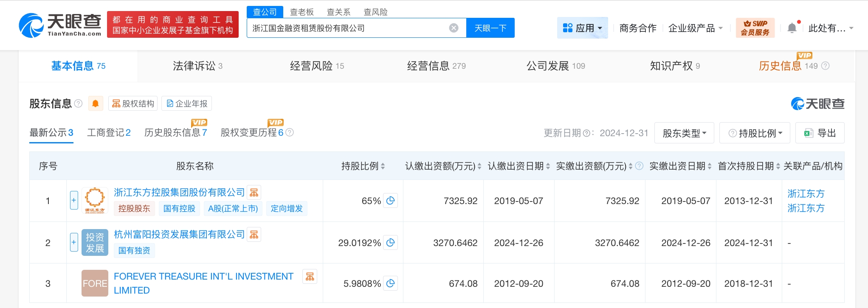Open 杭州富阳投资发展集团有限公司 link

point(179,234)
